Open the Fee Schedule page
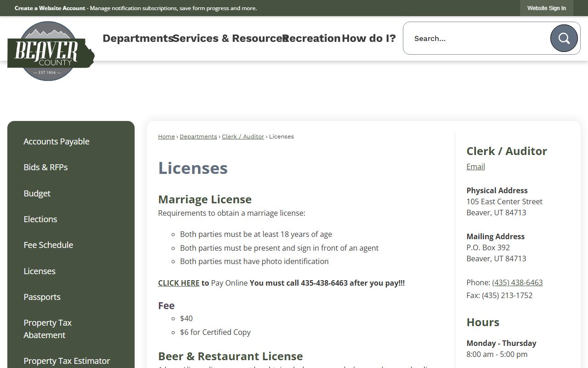 pyautogui.click(x=48, y=245)
